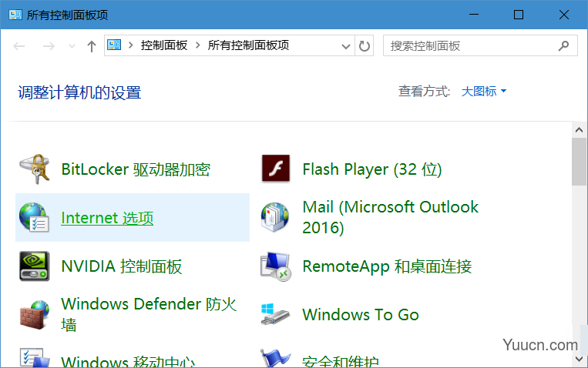Image resolution: width=588 pixels, height=368 pixels.
Task: Click the Windows To Go USB icon
Action: pyautogui.click(x=276, y=315)
